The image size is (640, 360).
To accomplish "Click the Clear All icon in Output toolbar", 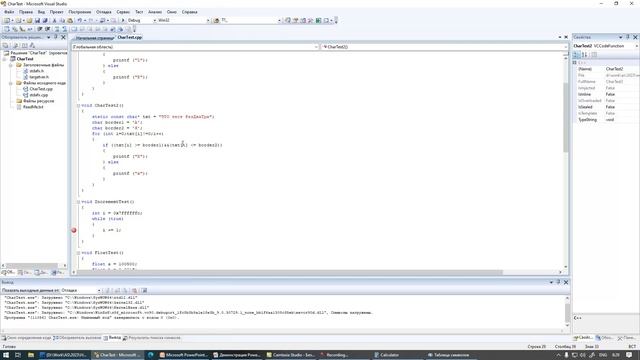I will (134, 290).
